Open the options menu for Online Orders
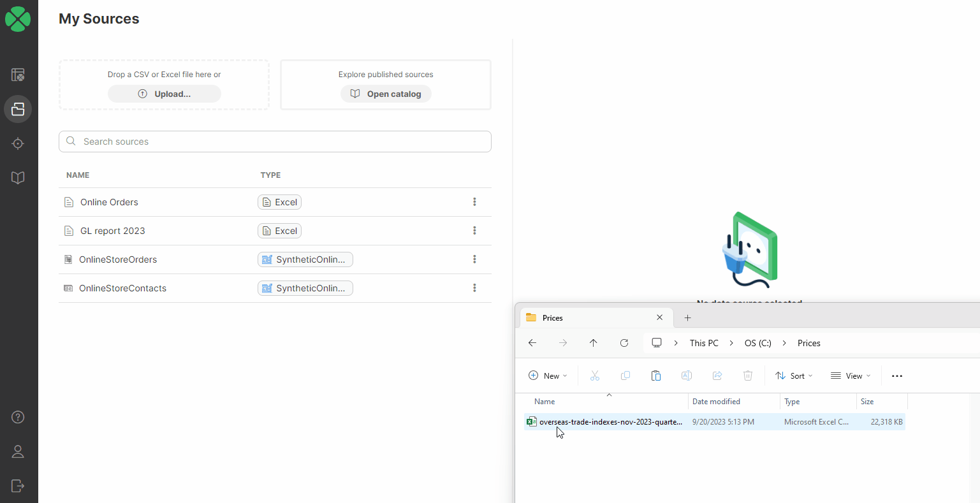Screen dimensions: 980x503 [x=474, y=201]
